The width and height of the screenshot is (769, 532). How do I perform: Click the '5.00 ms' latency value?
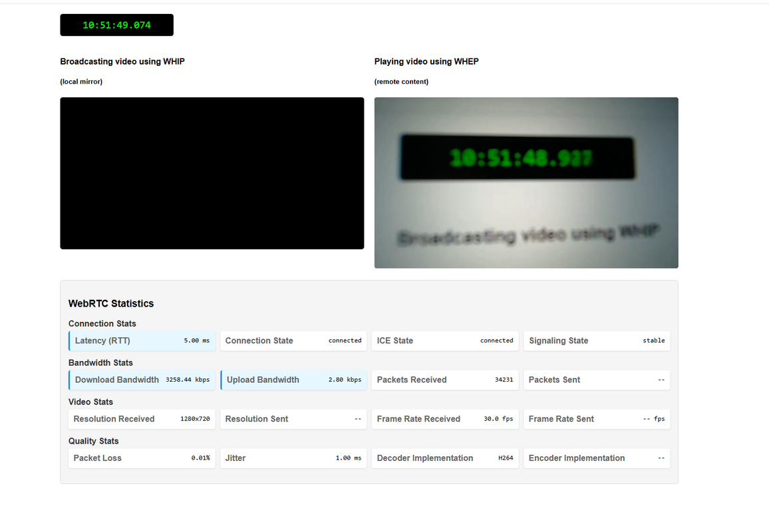point(197,340)
